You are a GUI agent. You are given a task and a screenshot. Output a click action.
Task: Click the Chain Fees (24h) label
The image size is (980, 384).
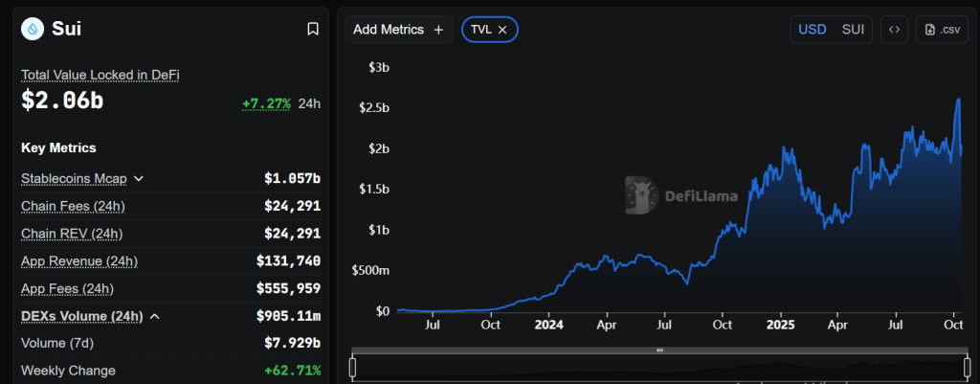73,206
